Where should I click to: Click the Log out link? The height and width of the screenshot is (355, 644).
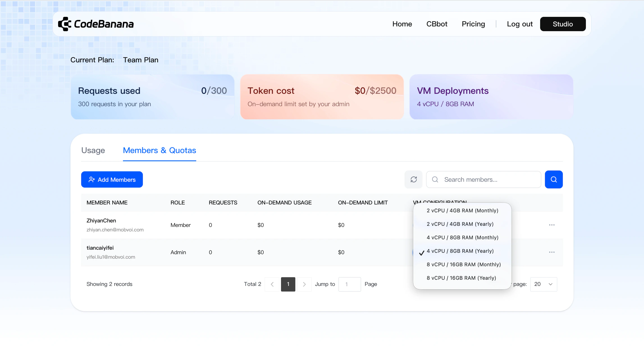pos(520,24)
